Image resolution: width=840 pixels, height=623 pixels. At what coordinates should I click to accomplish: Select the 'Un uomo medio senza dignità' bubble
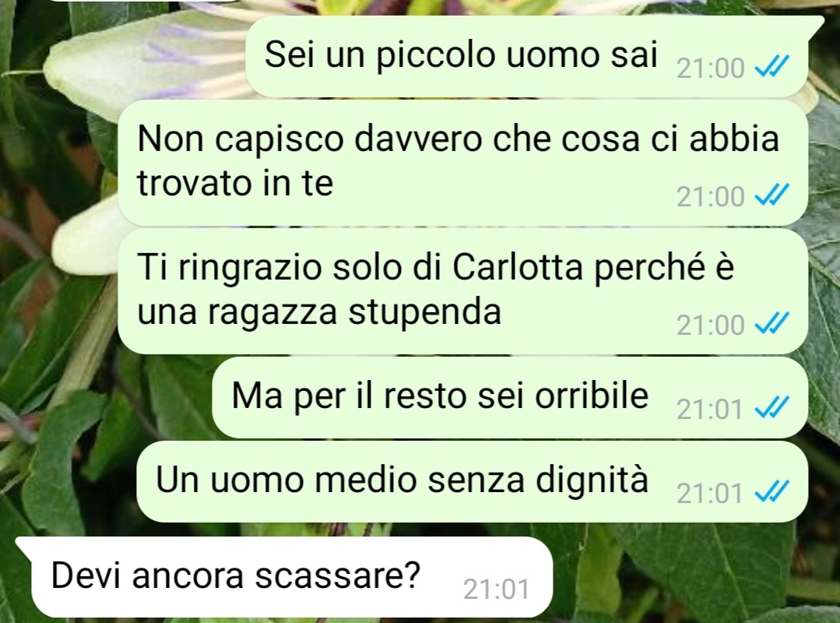(472, 481)
